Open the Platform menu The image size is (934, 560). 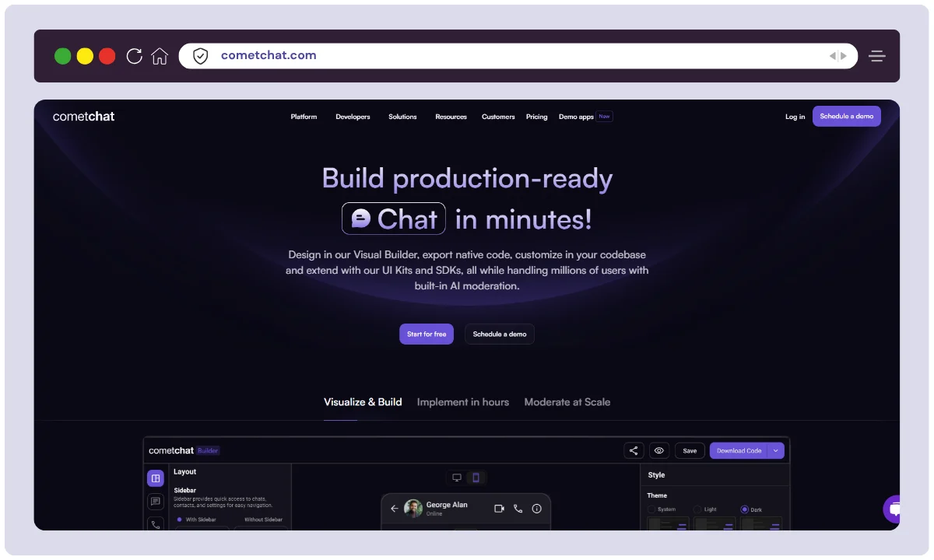point(304,117)
